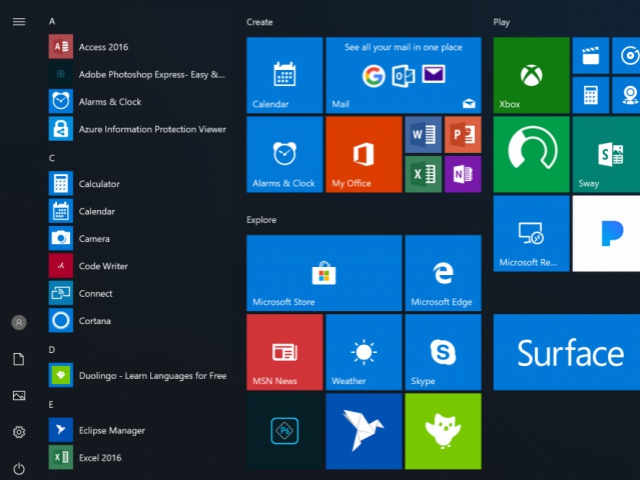Open the Power options button
The width and height of the screenshot is (640, 480).
tap(18, 468)
